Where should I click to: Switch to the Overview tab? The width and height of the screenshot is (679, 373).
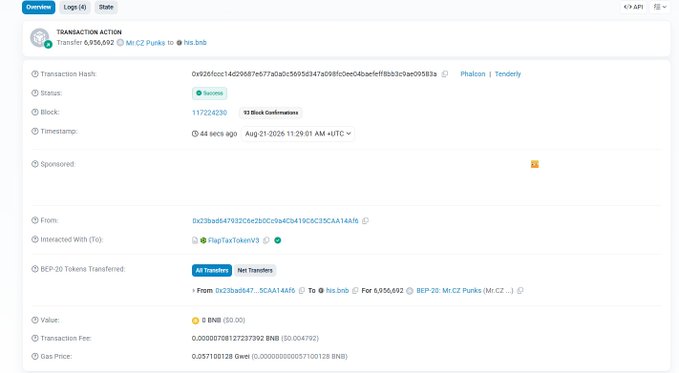[x=39, y=7]
